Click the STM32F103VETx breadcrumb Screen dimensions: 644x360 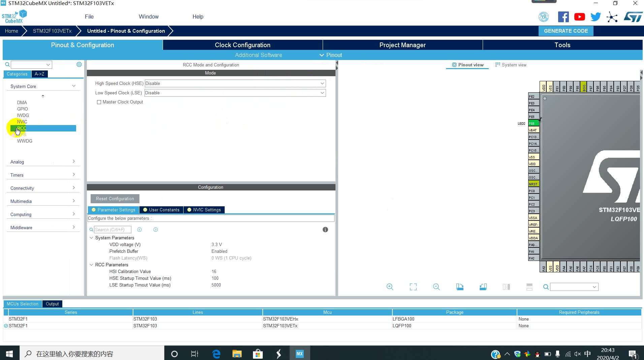coord(52,31)
